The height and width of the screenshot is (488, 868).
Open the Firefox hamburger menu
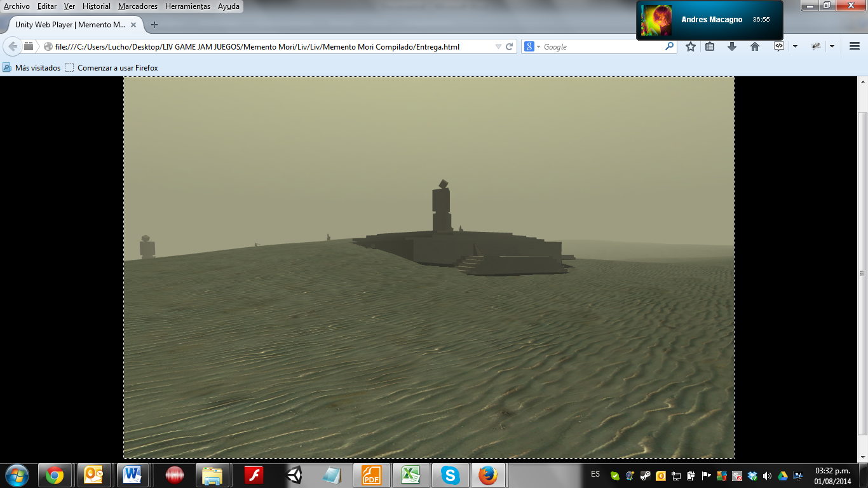pyautogui.click(x=854, y=46)
